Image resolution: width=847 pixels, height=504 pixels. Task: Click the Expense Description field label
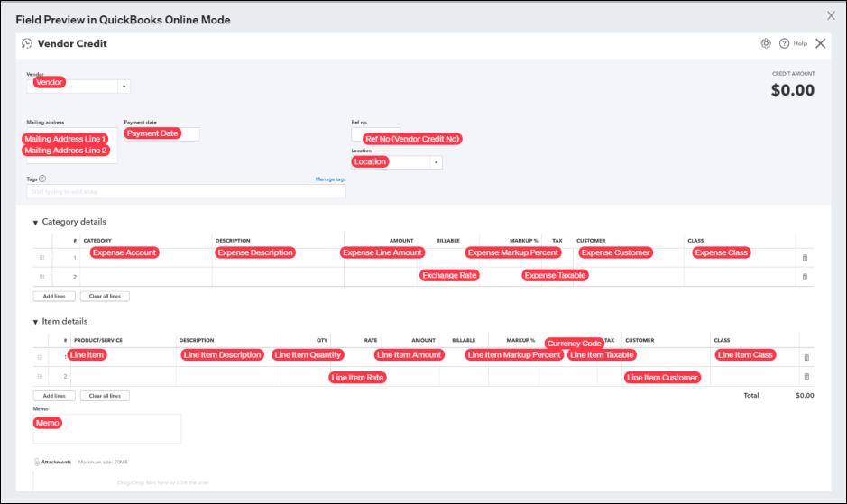coord(255,252)
